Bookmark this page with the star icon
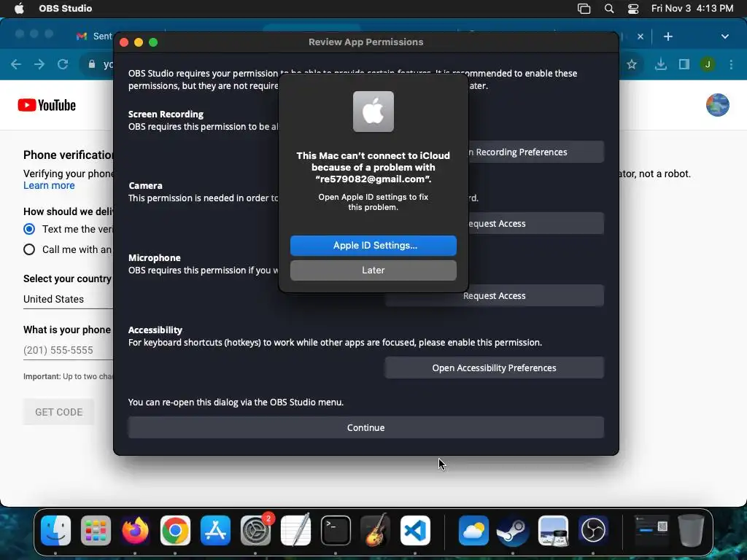The width and height of the screenshot is (747, 560). 632,64
